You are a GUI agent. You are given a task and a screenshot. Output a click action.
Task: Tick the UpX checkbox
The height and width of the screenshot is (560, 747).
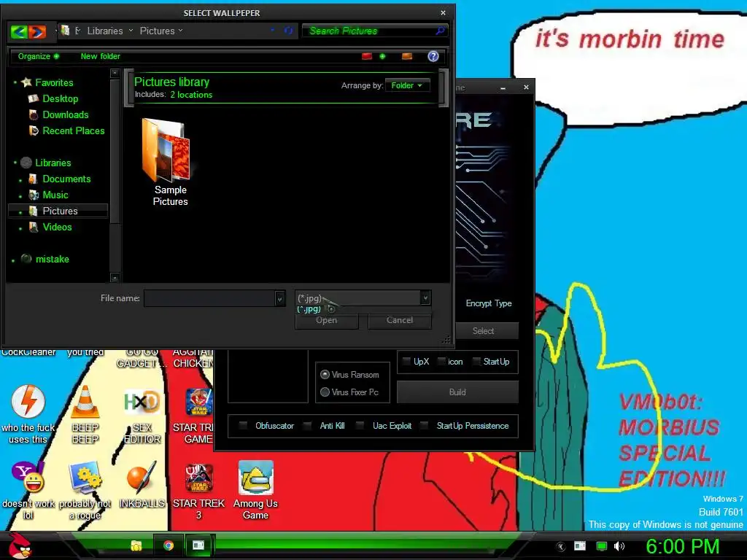[x=406, y=362]
